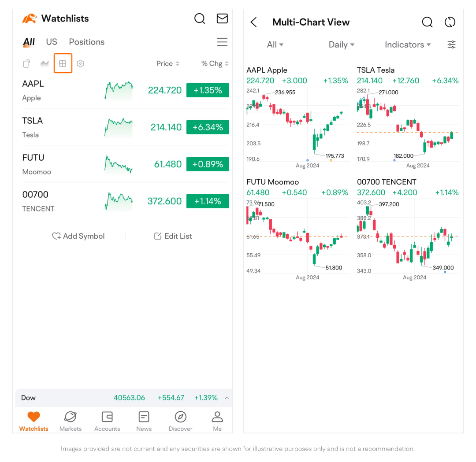Viewport: 476px width, 462px height.
Task: Expand the All filter dropdown
Action: click(275, 44)
